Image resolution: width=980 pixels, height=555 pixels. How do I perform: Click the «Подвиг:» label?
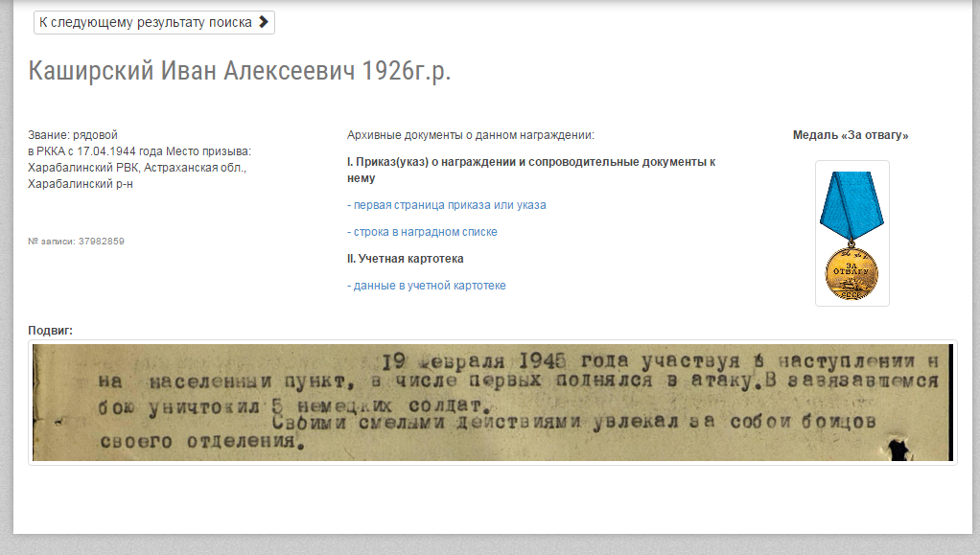coord(50,331)
